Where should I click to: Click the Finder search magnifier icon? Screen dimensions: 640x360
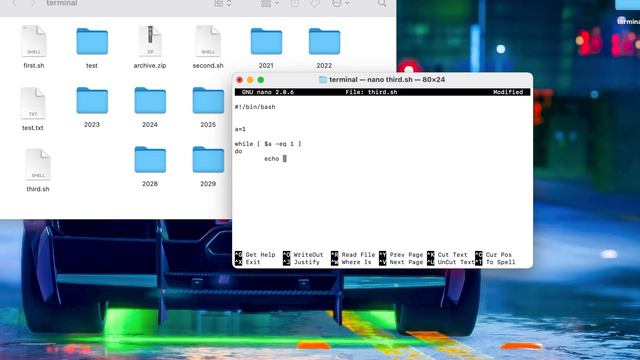(382, 3)
